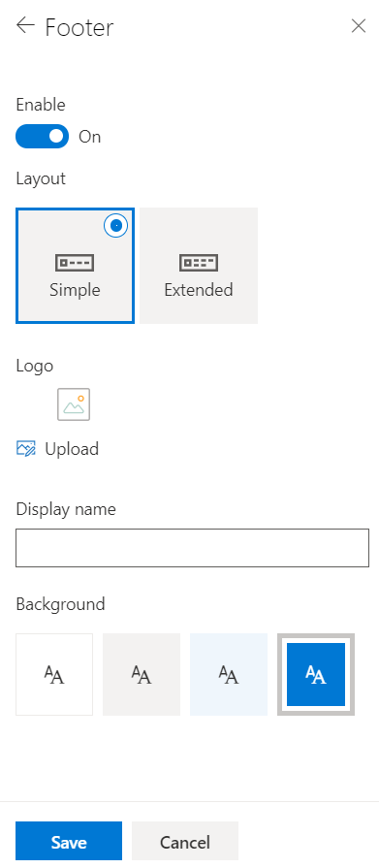Click the Simple layout label text
379x868 pixels.
click(x=75, y=290)
